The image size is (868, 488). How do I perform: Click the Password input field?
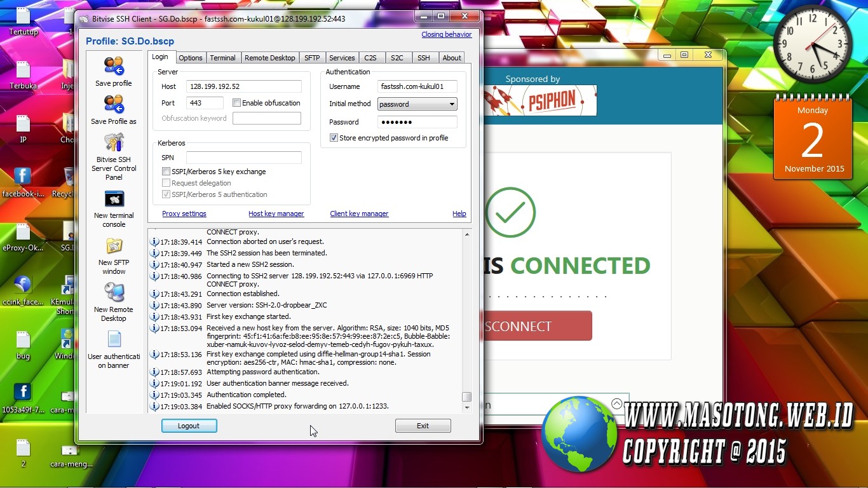417,122
